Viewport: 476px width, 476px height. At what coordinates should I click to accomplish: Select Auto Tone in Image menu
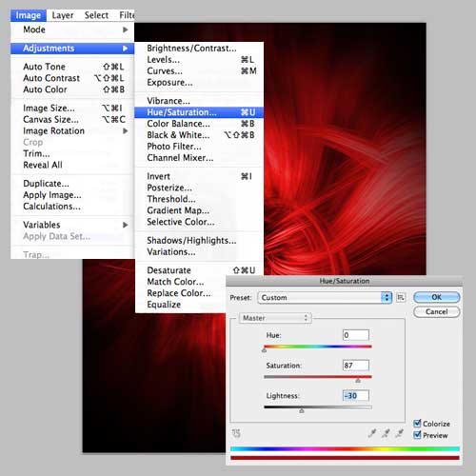[x=72, y=67]
